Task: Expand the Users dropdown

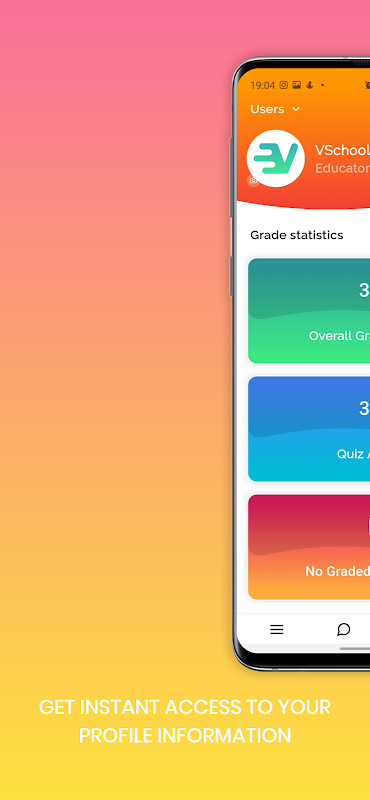Action: click(x=275, y=109)
